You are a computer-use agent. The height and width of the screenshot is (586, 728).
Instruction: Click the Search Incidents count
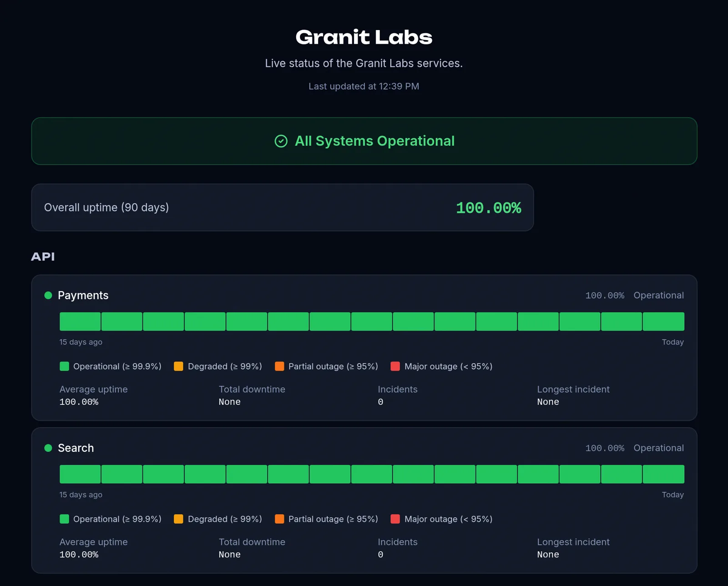tap(380, 555)
